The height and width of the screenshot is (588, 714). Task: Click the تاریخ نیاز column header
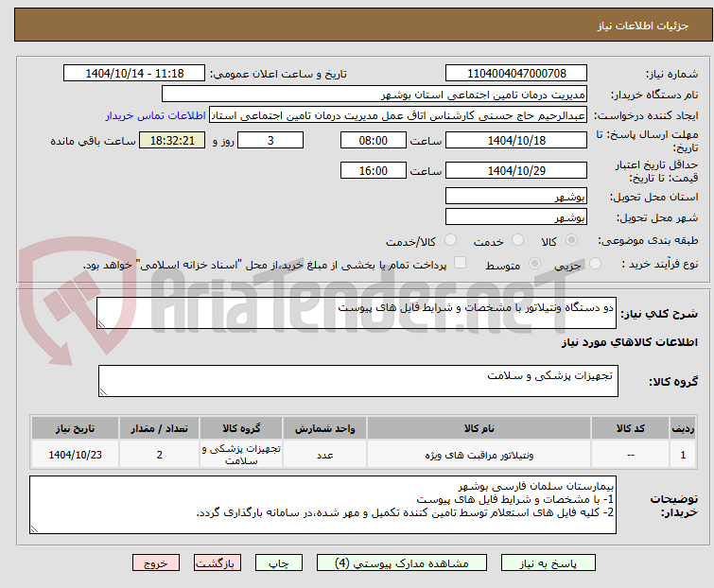pyautogui.click(x=75, y=428)
